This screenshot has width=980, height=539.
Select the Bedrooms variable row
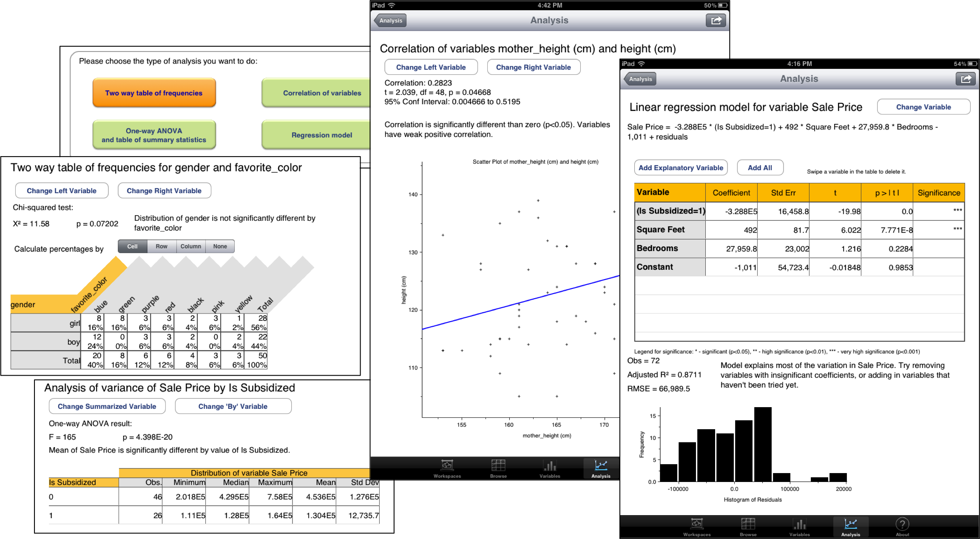coord(799,248)
